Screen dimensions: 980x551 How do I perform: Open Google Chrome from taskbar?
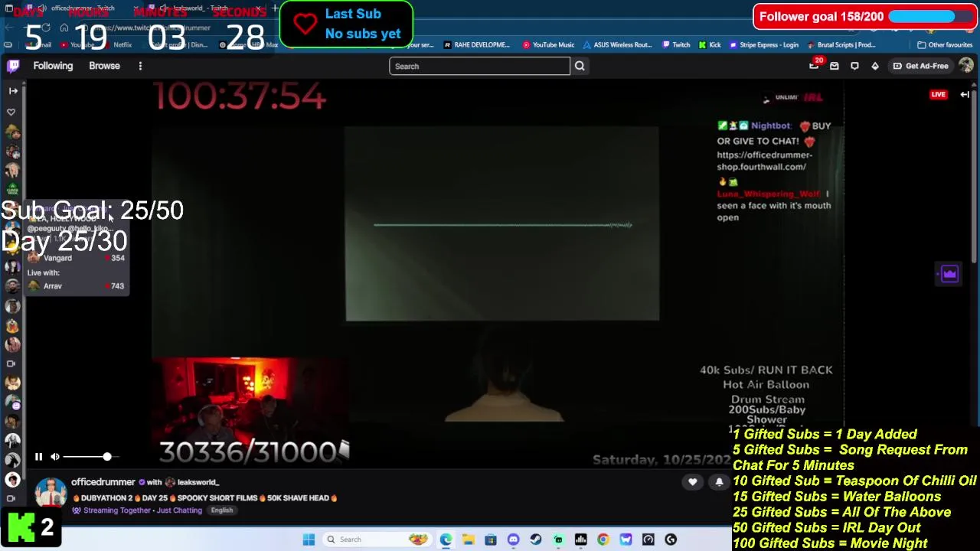click(603, 540)
